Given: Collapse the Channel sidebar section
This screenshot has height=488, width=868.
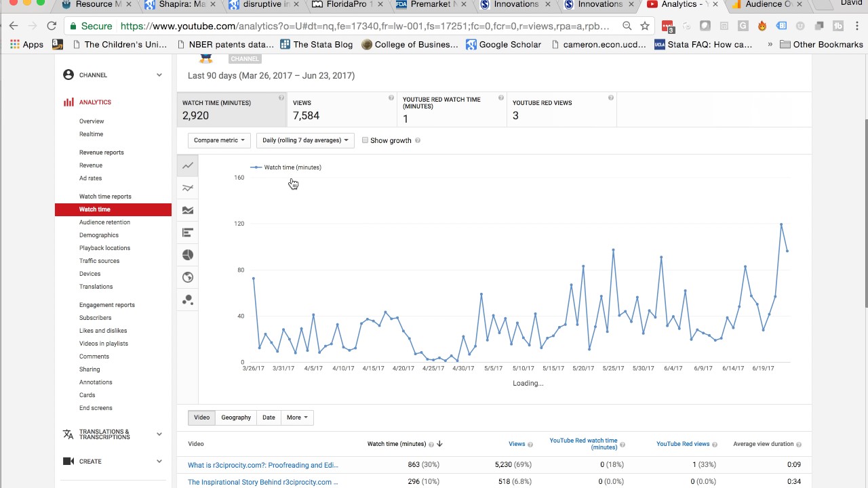Looking at the screenshot, I should click(x=159, y=75).
